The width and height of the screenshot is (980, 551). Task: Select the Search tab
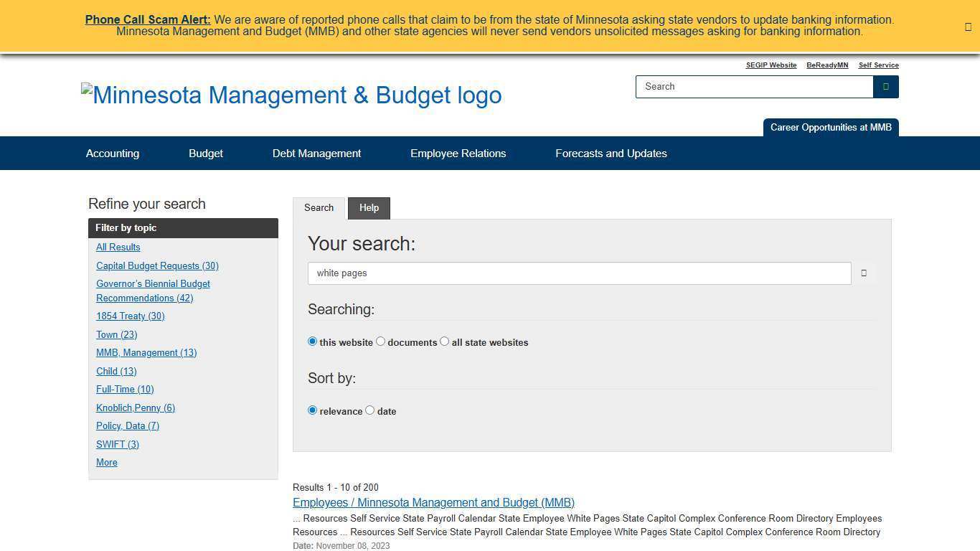pyautogui.click(x=319, y=208)
